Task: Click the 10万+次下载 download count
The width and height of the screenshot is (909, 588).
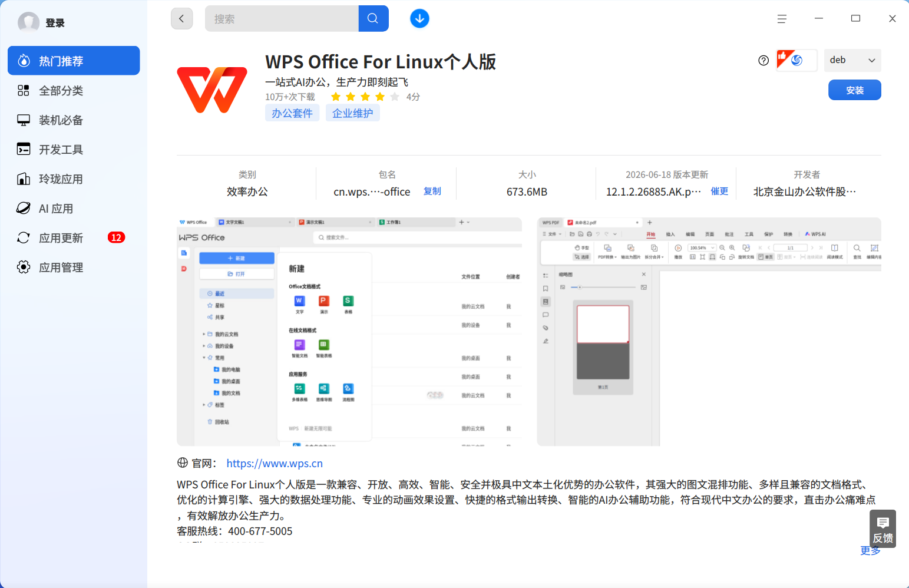Action: (x=290, y=97)
